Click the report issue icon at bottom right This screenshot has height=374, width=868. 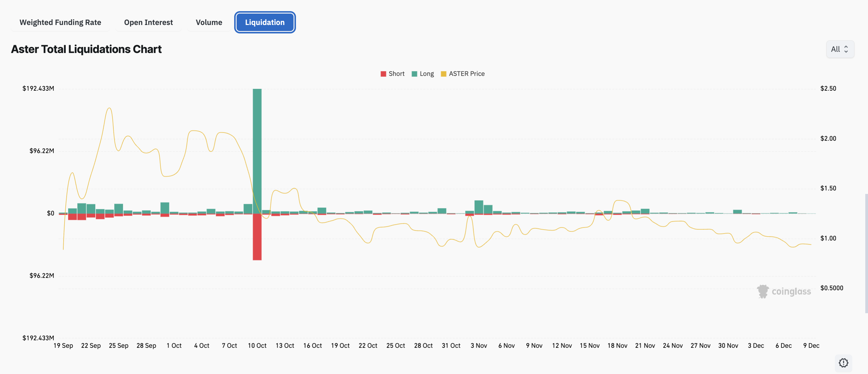pos(843,363)
